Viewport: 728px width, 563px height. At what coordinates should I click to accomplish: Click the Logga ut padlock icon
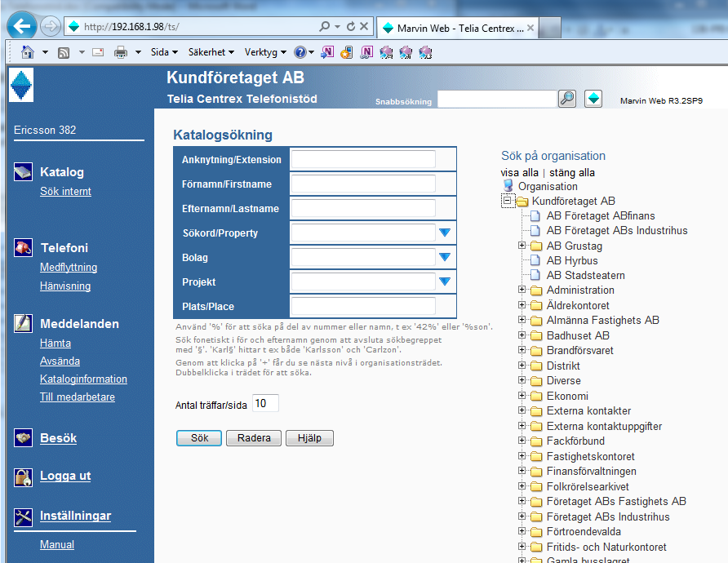[x=23, y=477]
